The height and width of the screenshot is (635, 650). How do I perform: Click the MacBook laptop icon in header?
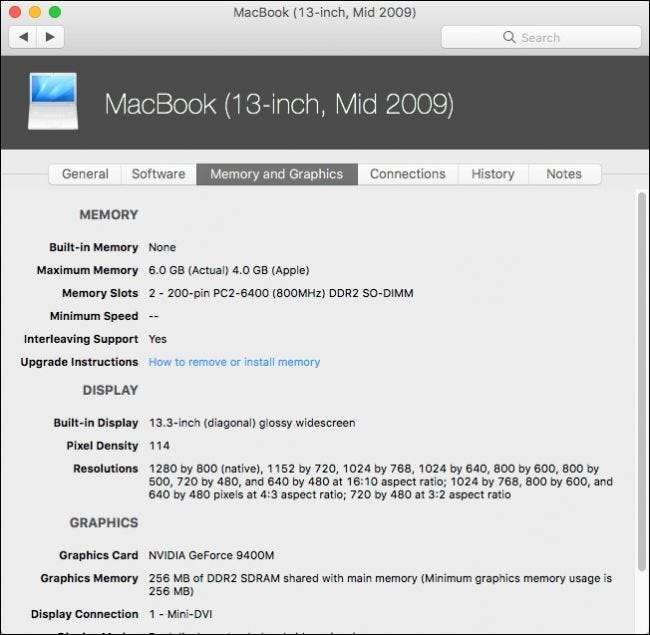point(53,102)
